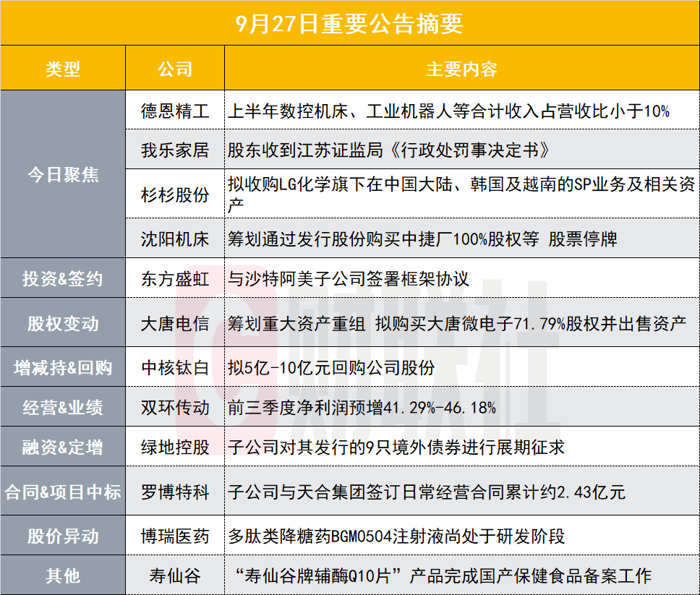Click company name 博瑞医药
Image resolution: width=700 pixels, height=595 pixels.
pos(175,536)
